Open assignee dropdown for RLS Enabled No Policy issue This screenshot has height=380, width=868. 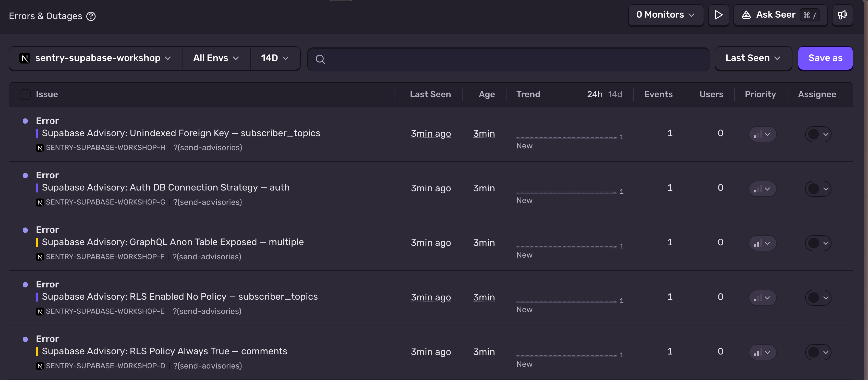click(818, 298)
